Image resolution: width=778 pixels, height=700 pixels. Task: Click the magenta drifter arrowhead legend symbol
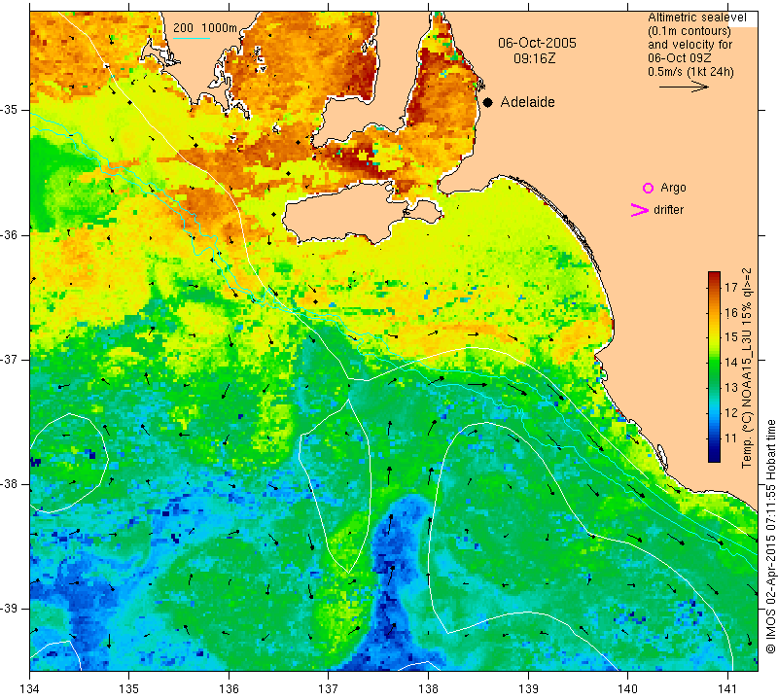[640, 210]
